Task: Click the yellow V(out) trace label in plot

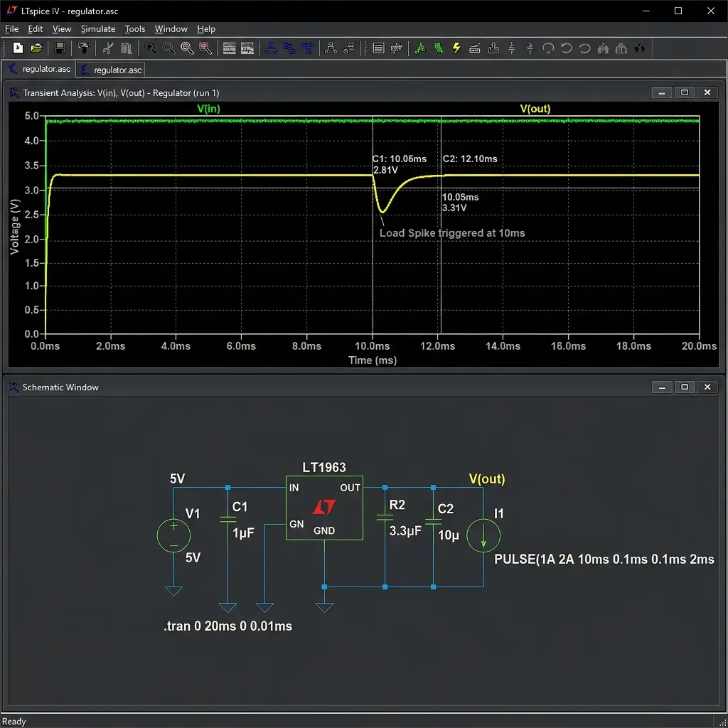Action: pyautogui.click(x=535, y=109)
